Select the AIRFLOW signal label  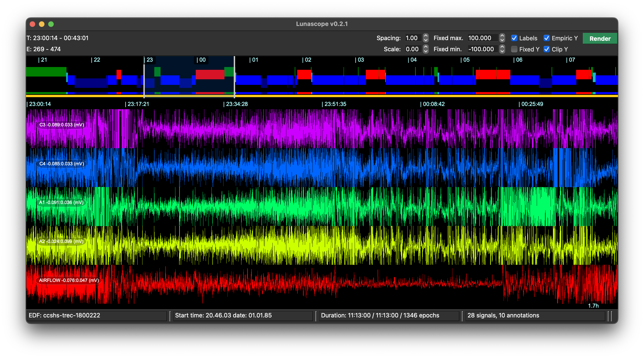69,280
